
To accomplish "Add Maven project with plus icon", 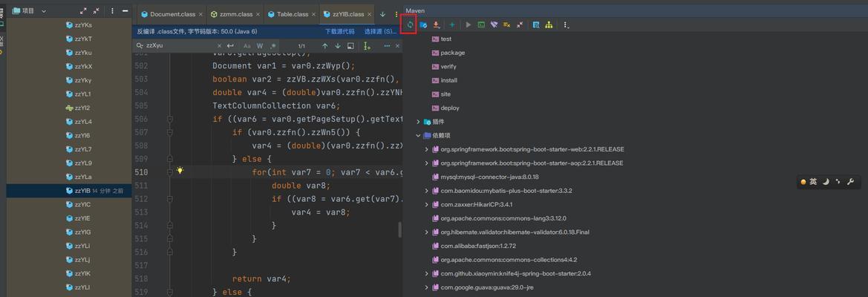I will pyautogui.click(x=452, y=25).
